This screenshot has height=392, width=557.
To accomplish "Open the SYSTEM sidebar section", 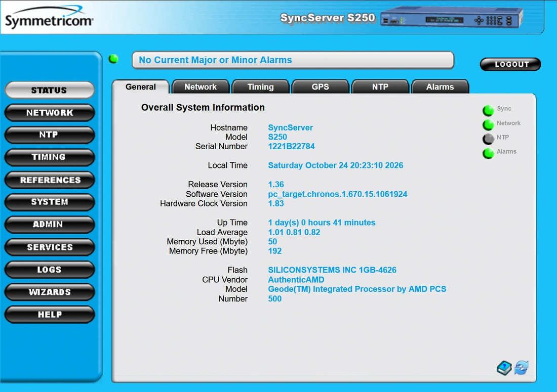I will coord(50,202).
